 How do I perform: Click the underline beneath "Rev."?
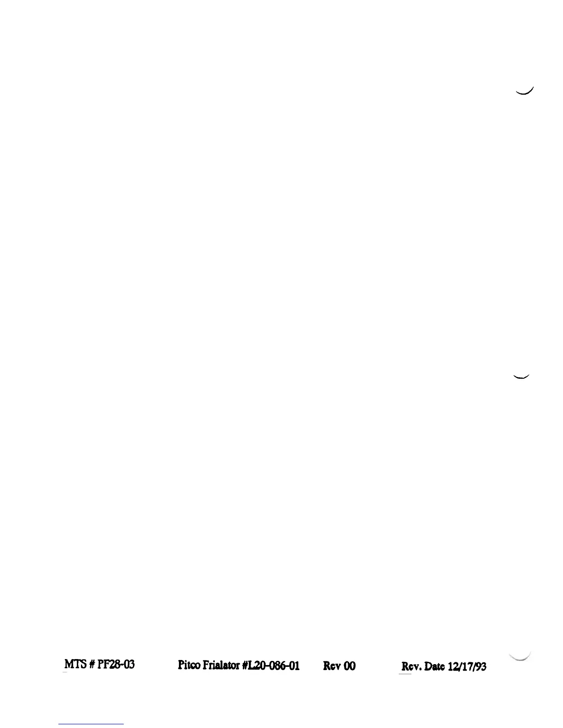coord(405,674)
